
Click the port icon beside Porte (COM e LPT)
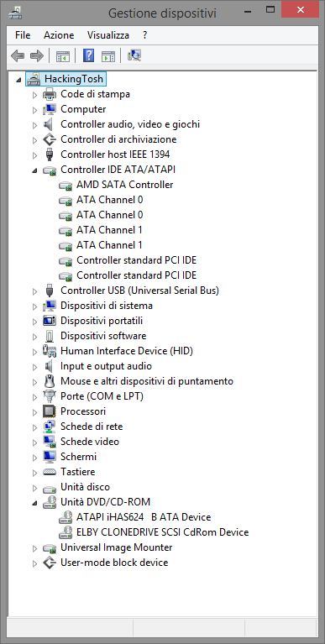click(50, 396)
